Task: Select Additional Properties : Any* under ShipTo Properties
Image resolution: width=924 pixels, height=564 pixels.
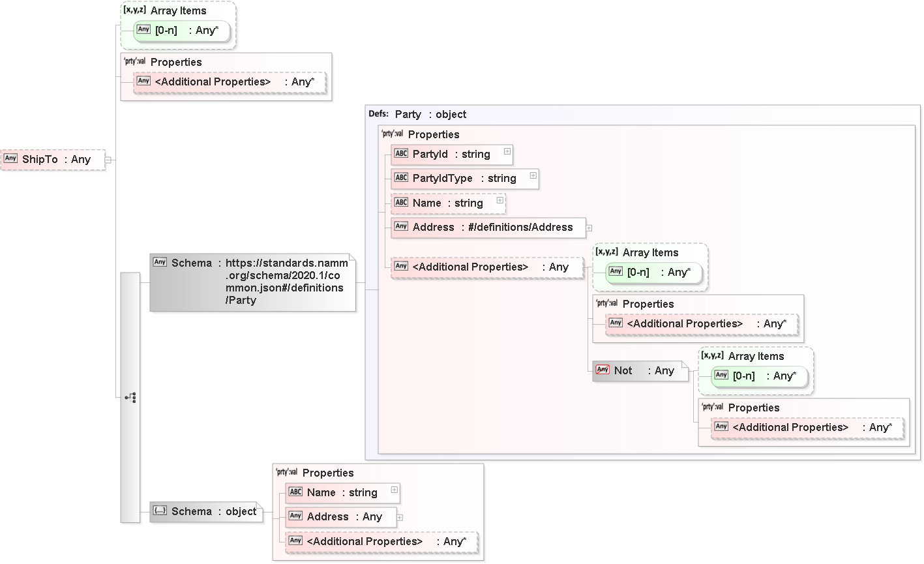Action: click(x=230, y=82)
